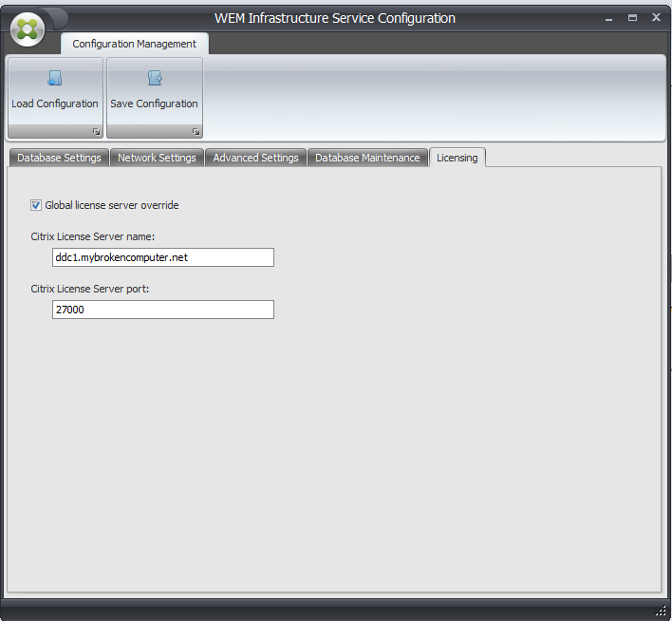Show the Database Maintenance tab

(x=367, y=158)
